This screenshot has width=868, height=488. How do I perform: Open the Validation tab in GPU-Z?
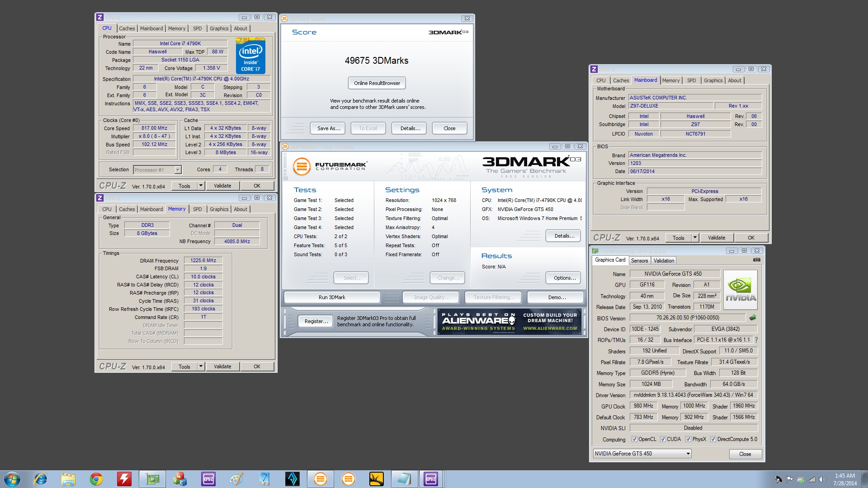[664, 261]
